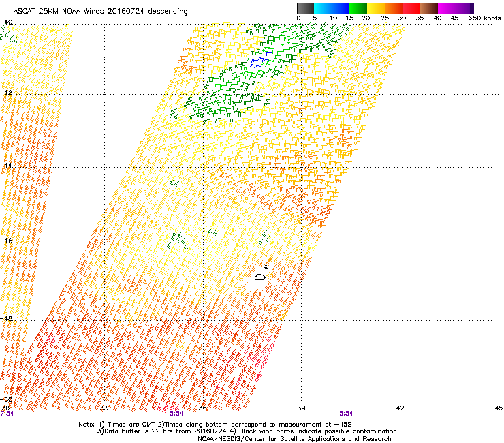Click the '5:54' time label near longitude 36
The height and width of the screenshot is (443, 504).
tap(177, 414)
